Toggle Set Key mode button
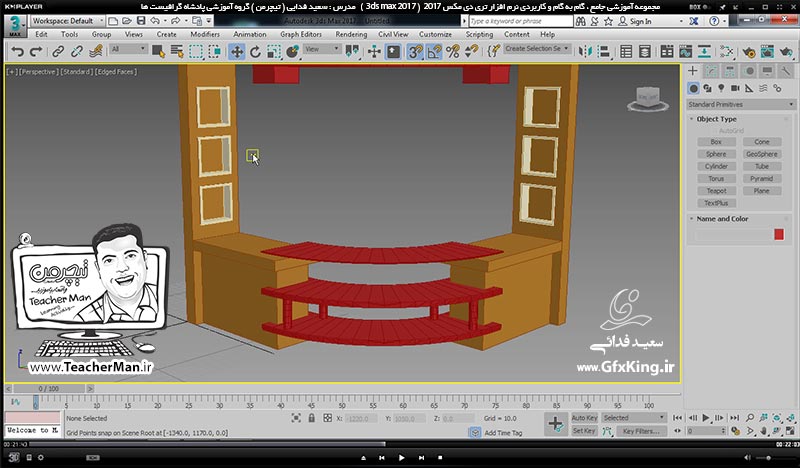Screen dimensions: 800x468 pyautogui.click(x=584, y=431)
